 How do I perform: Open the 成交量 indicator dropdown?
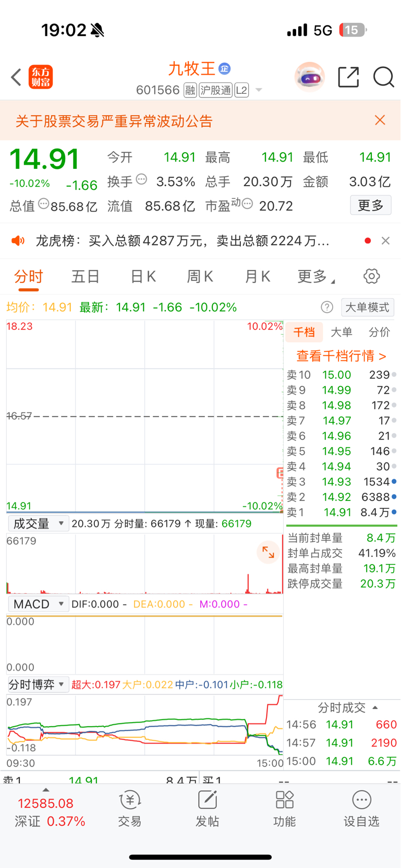39,523
